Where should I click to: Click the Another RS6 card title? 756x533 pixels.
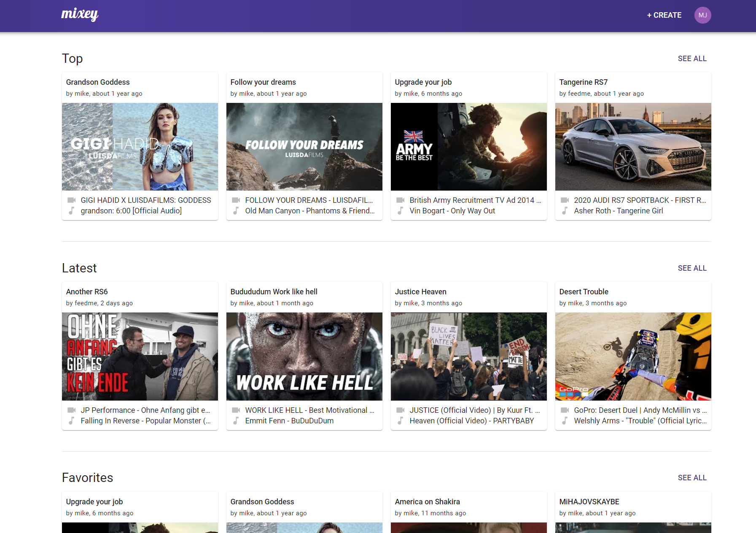(x=87, y=292)
